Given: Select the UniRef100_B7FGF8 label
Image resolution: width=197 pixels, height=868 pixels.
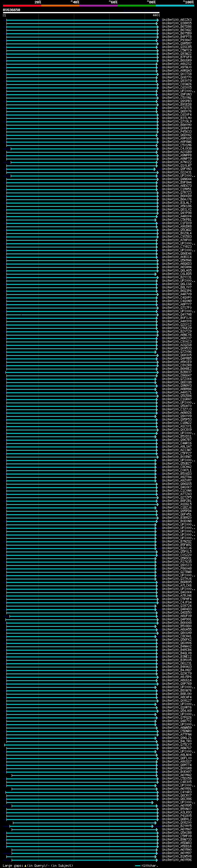Looking at the screenshot, I should pyautogui.click(x=176, y=57).
